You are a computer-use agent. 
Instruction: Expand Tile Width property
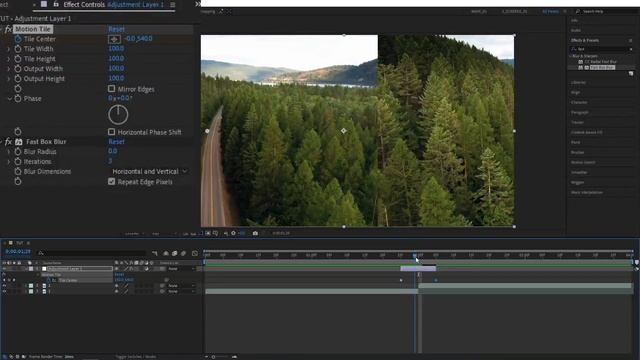click(9, 49)
